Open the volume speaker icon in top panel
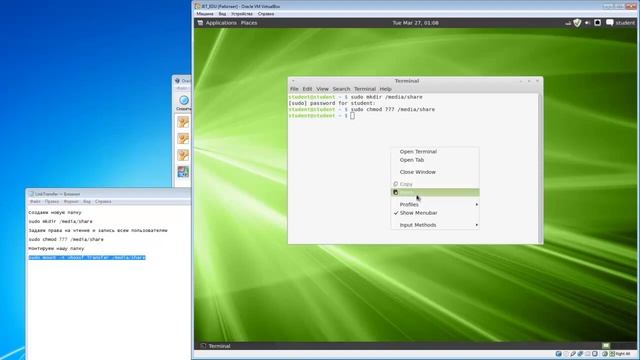Screen dimensions: 640x360 587,23
